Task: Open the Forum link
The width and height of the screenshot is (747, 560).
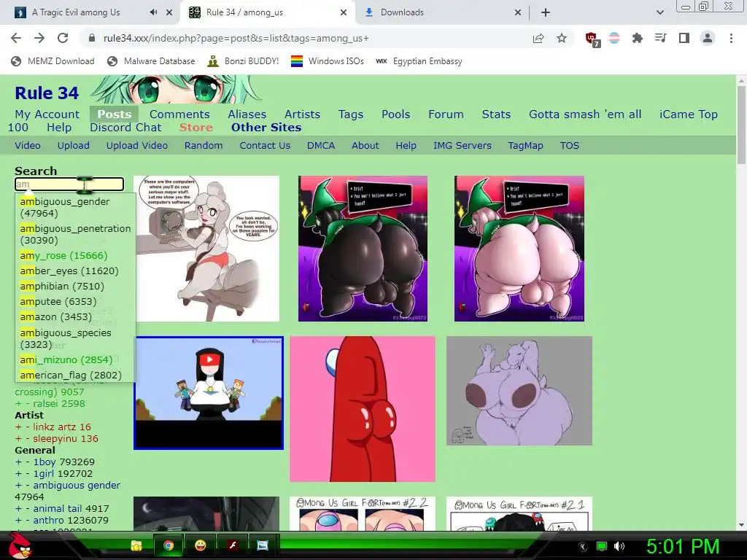Action: pos(446,114)
